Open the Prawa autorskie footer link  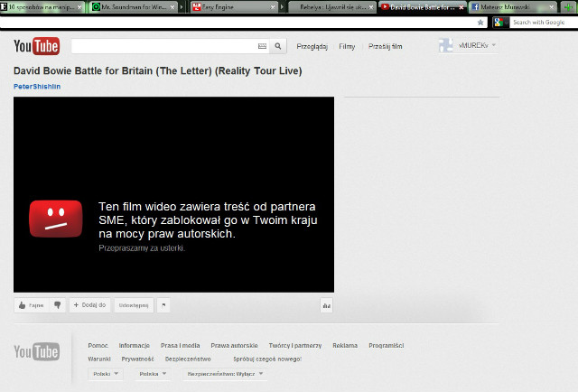click(x=234, y=346)
